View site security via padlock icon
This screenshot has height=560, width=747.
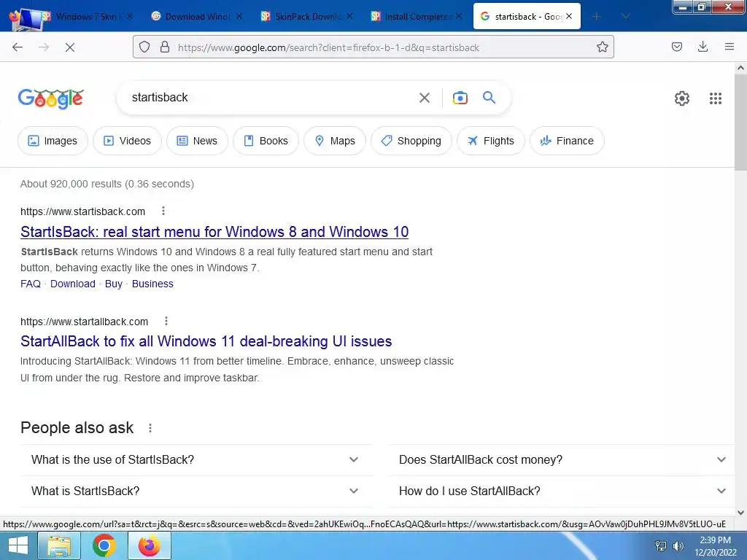pos(165,47)
